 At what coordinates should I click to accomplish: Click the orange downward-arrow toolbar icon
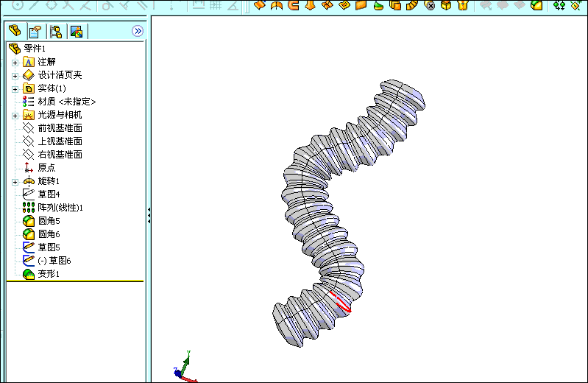click(310, 5)
